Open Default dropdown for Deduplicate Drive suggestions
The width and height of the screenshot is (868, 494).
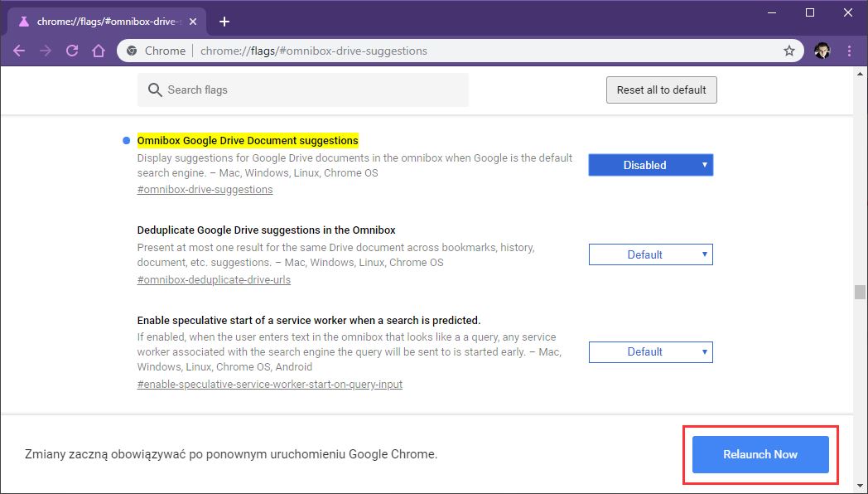coord(650,254)
